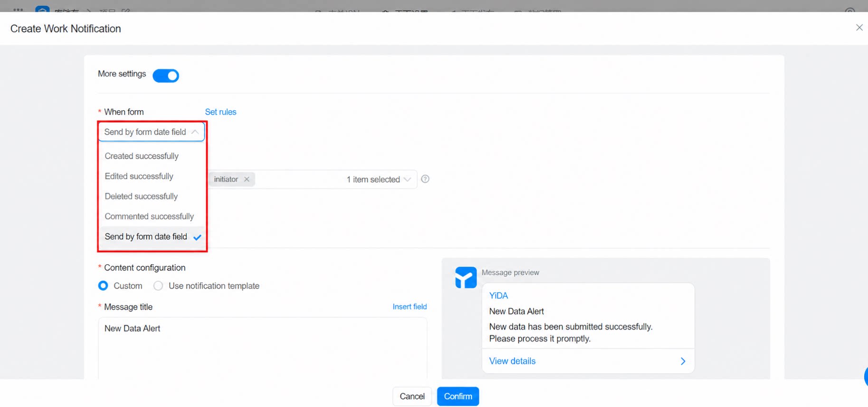
Task: Click the YiDA logo in message preview
Action: [x=466, y=278]
